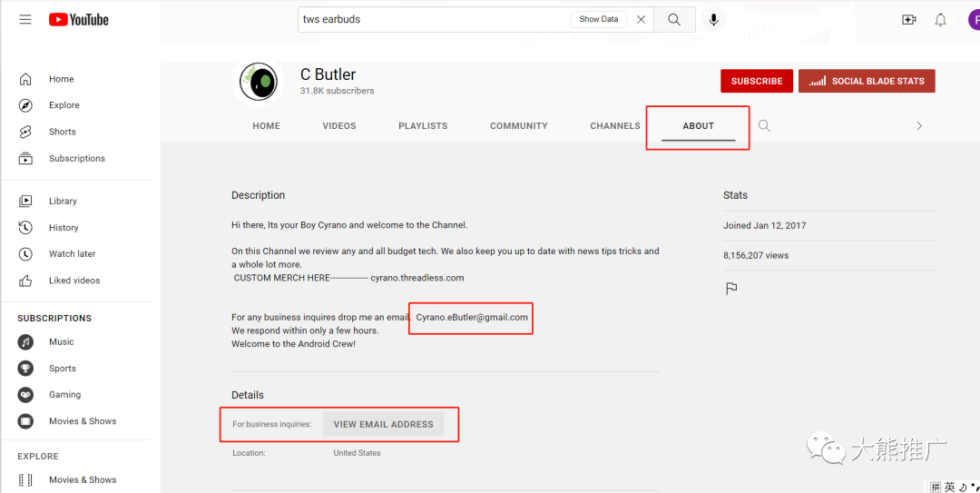Click the C Butler channel name
The image size is (980, 493).
coord(328,74)
